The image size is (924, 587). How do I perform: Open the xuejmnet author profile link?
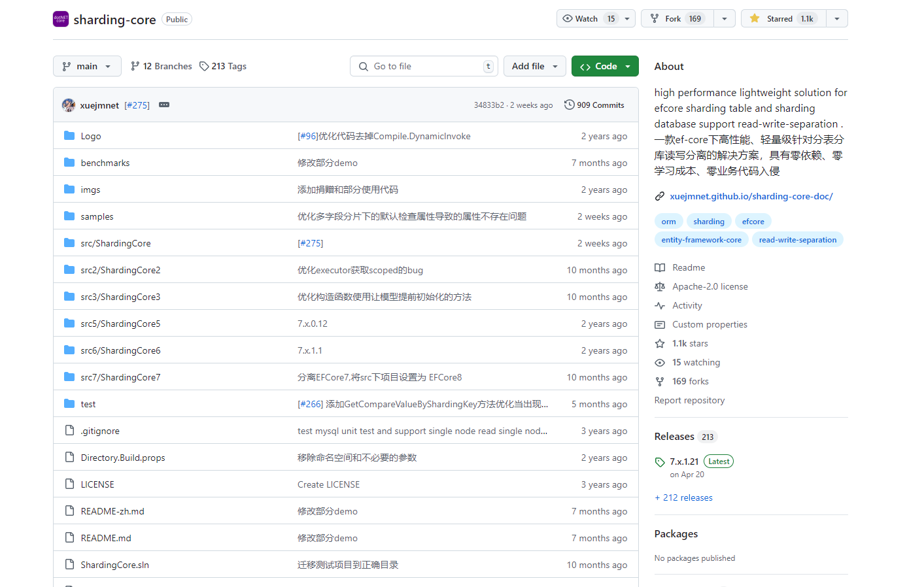pos(99,105)
